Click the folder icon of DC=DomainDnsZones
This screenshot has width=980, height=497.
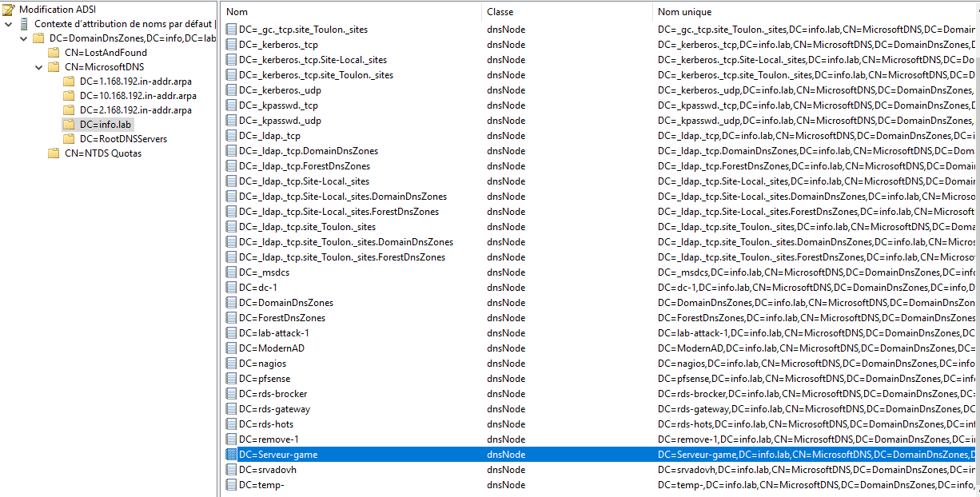(38, 38)
